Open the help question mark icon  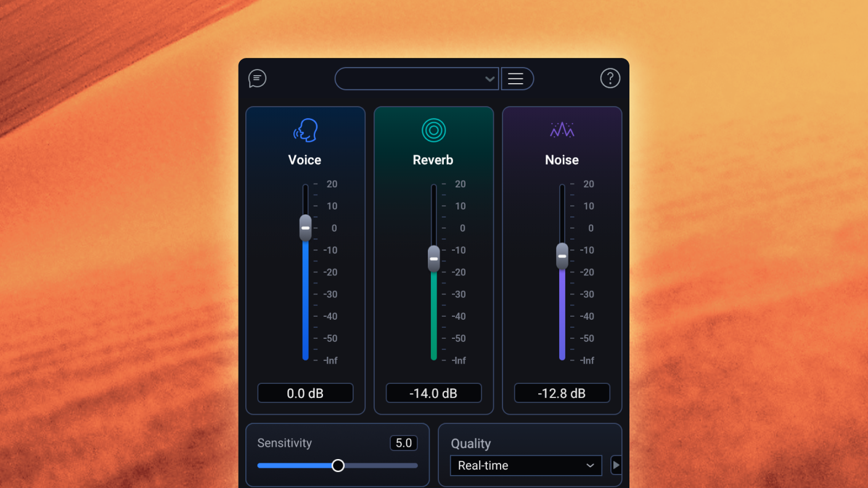pos(610,78)
